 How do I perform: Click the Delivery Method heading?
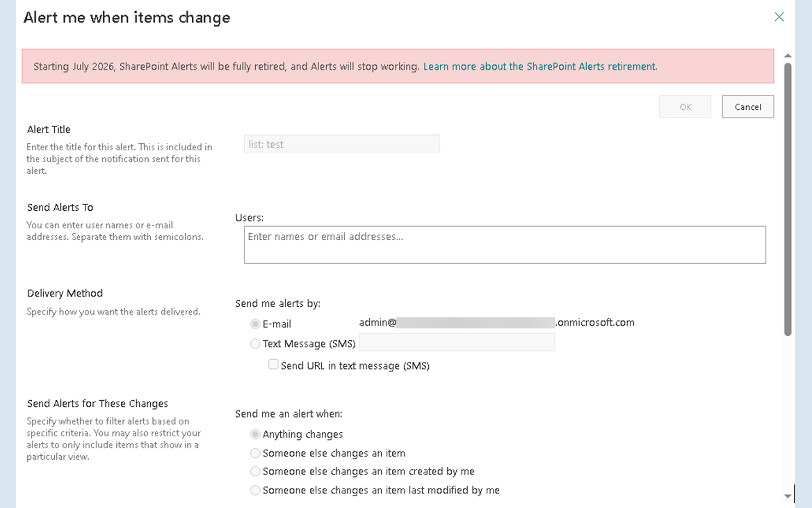coord(65,293)
